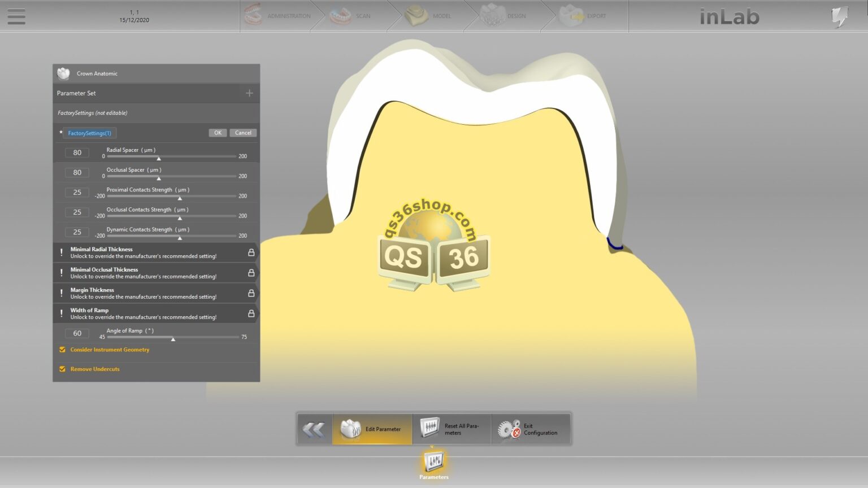Click the Occlusal Contacts Strength value box
Viewport: 868px width, 488px height.
coord(77,212)
